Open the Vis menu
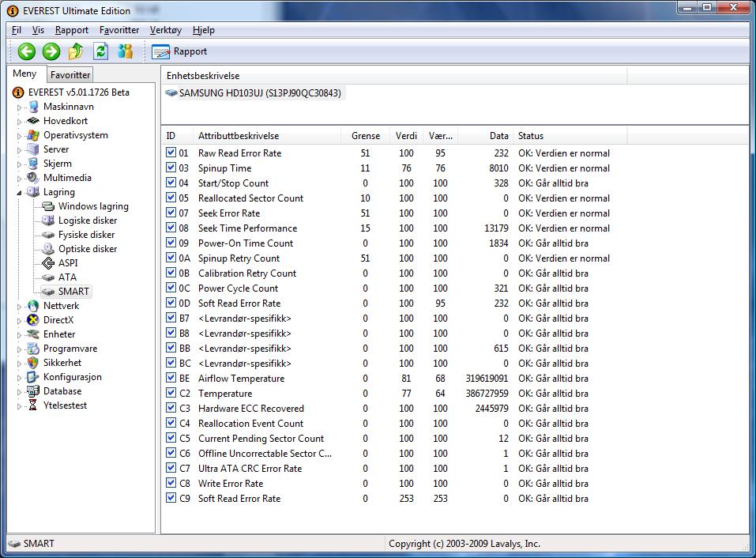 pos(38,30)
